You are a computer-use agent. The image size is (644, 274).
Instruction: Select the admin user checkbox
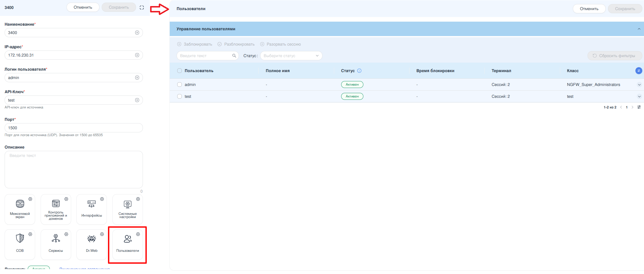[x=180, y=85]
